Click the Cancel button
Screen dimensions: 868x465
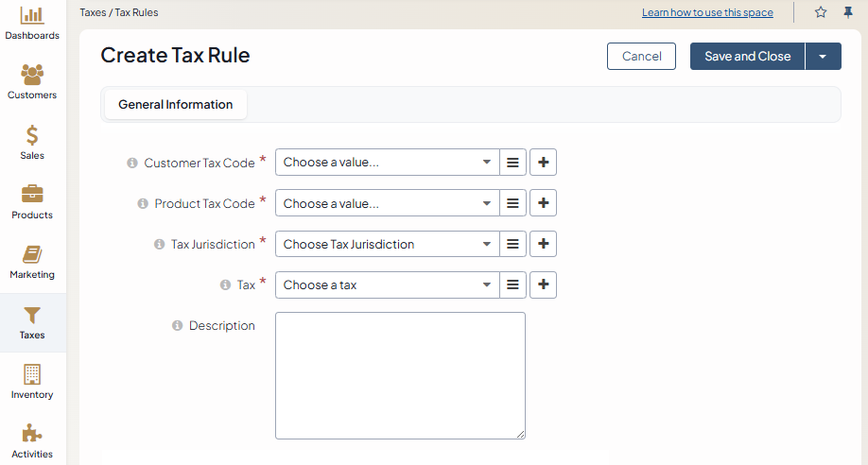click(641, 57)
